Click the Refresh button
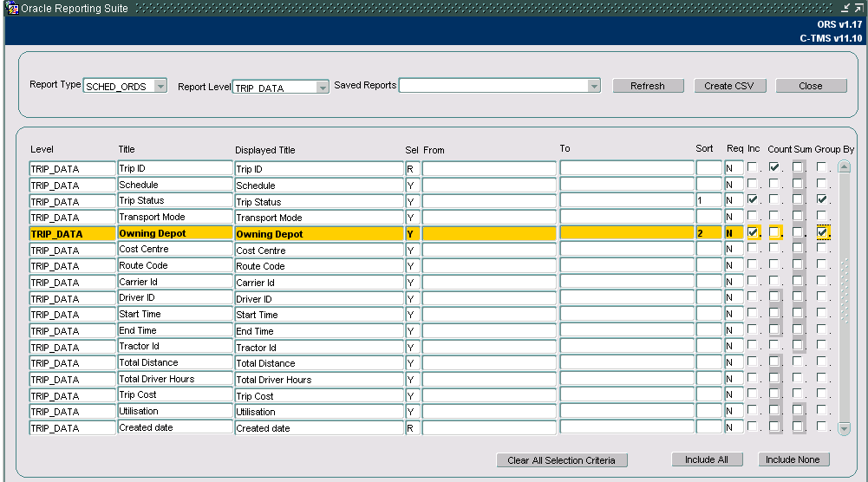 coord(648,86)
